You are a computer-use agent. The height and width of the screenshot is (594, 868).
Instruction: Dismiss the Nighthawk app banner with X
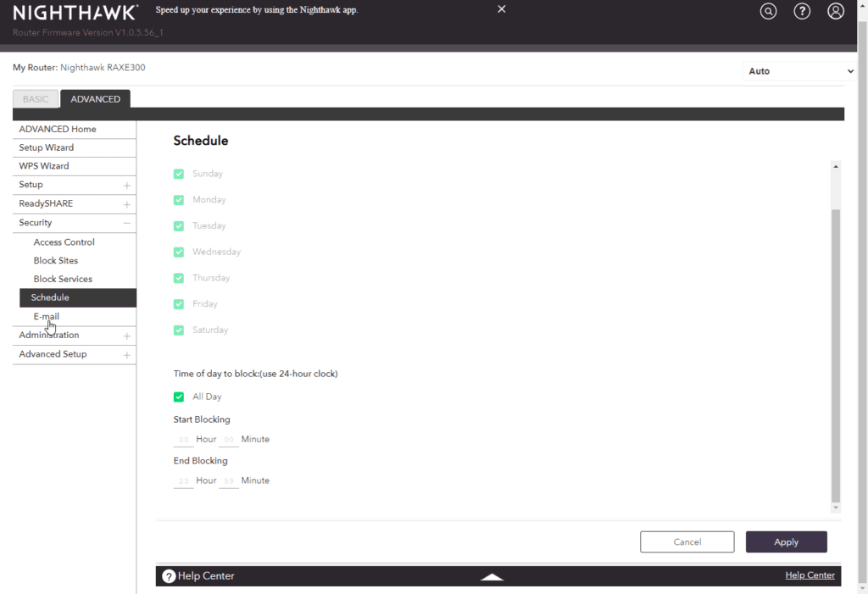pyautogui.click(x=502, y=9)
